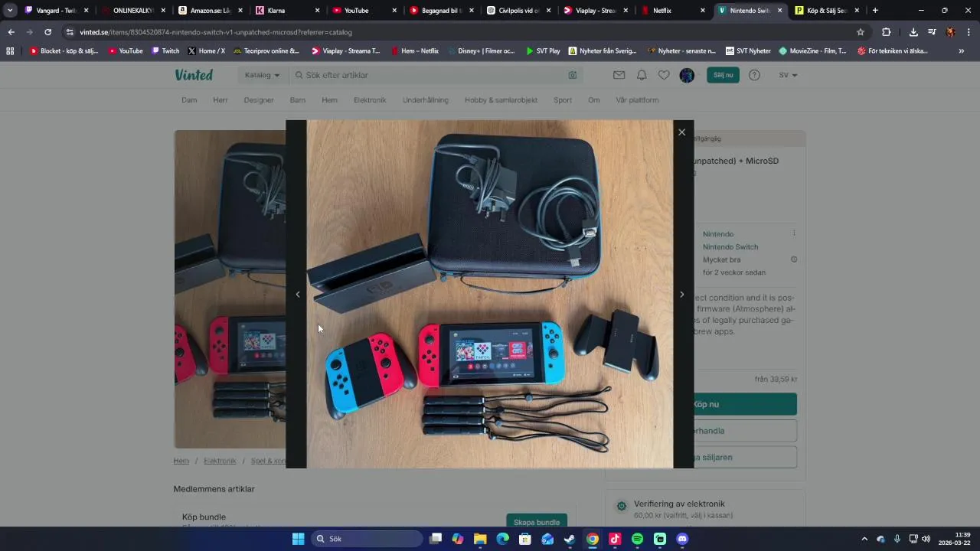
Task: Open a new browser tab with plus
Action: pos(875,11)
